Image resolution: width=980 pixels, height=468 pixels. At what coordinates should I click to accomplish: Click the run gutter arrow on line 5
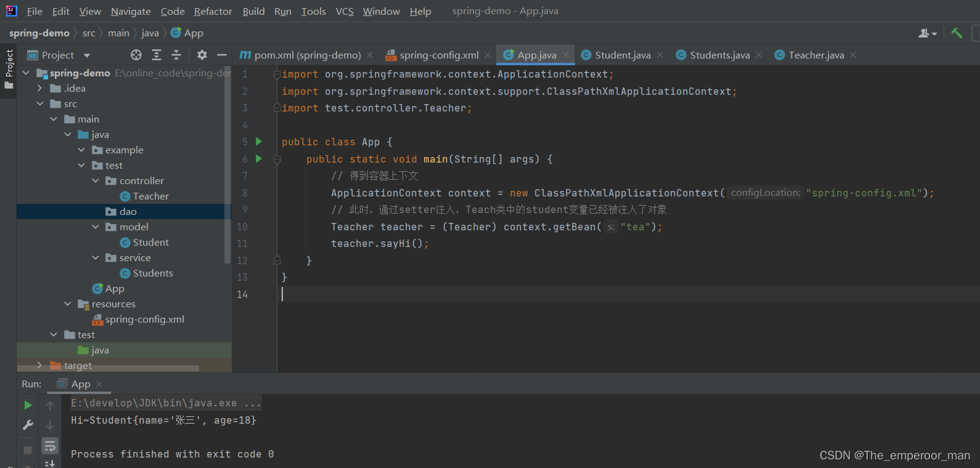(259, 142)
